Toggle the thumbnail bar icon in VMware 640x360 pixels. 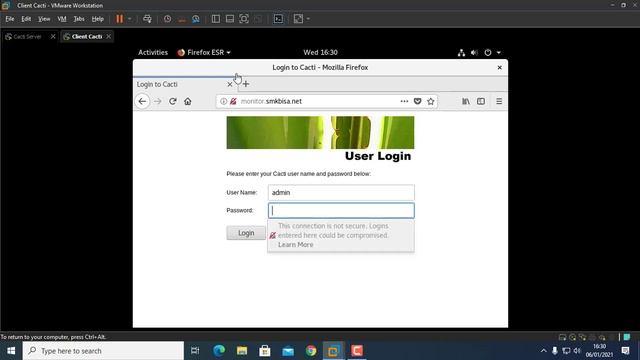(x=230, y=19)
